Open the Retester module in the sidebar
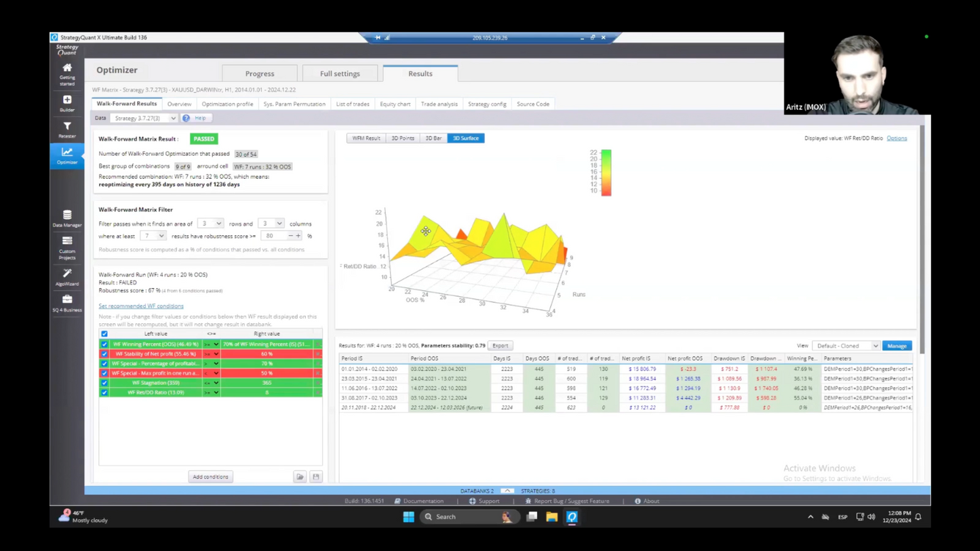This screenshot has height=551, width=980. coord(67,129)
